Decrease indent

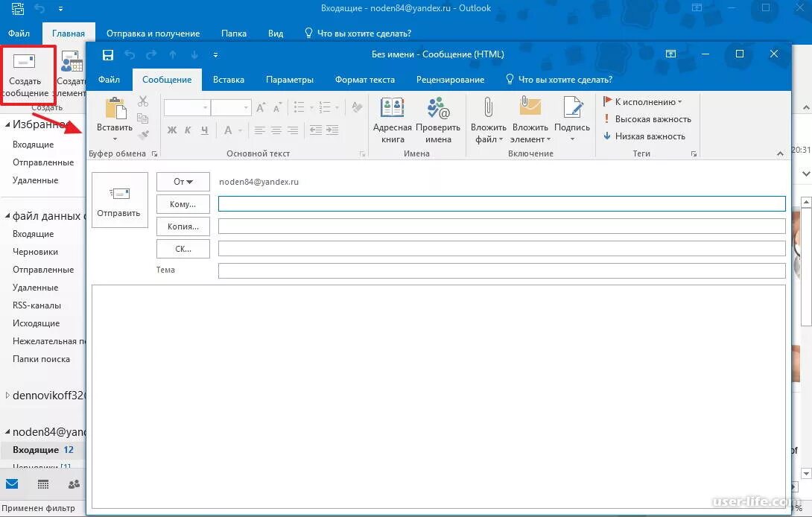[315, 130]
